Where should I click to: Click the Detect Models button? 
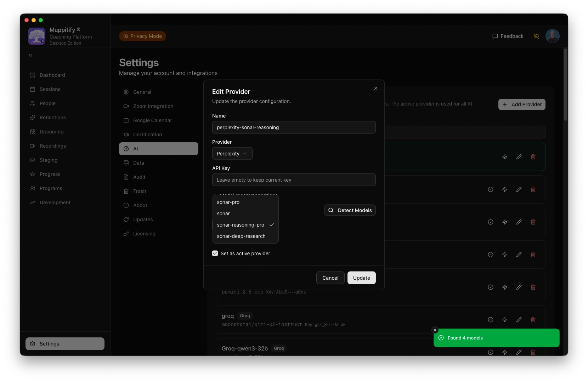350,210
